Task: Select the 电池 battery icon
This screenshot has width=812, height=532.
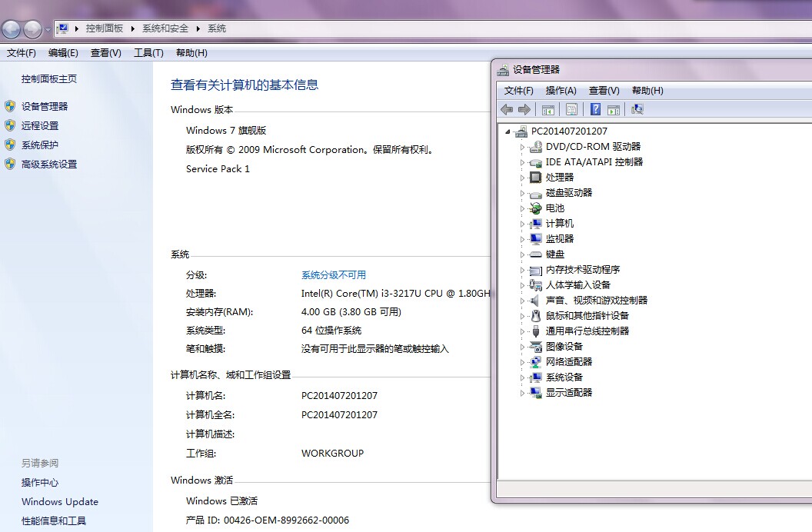Action: tap(535, 208)
